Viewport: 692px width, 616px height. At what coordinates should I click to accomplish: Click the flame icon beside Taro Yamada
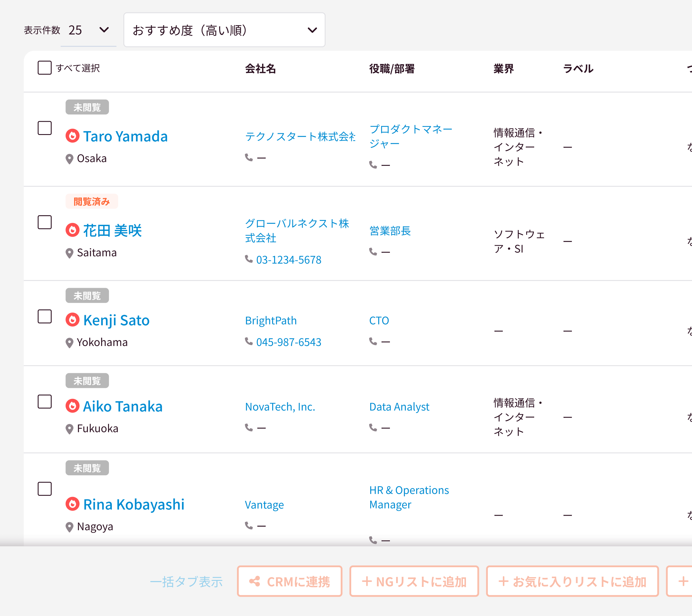(72, 136)
